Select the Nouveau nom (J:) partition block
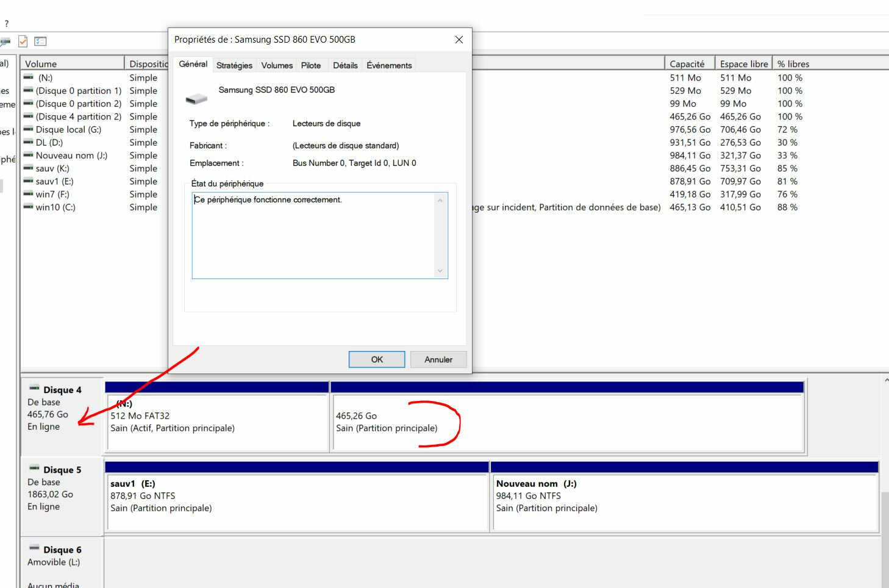889x588 pixels. [x=685, y=503]
